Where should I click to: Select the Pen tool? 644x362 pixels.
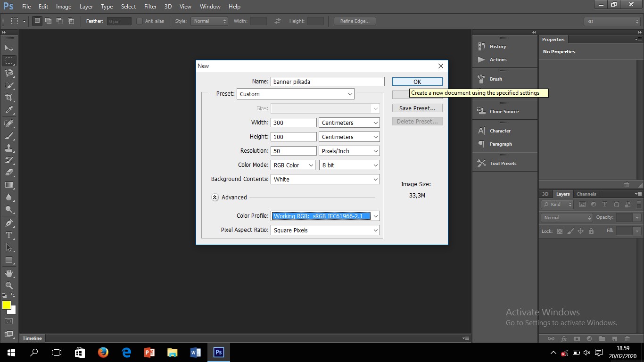coord(9,222)
